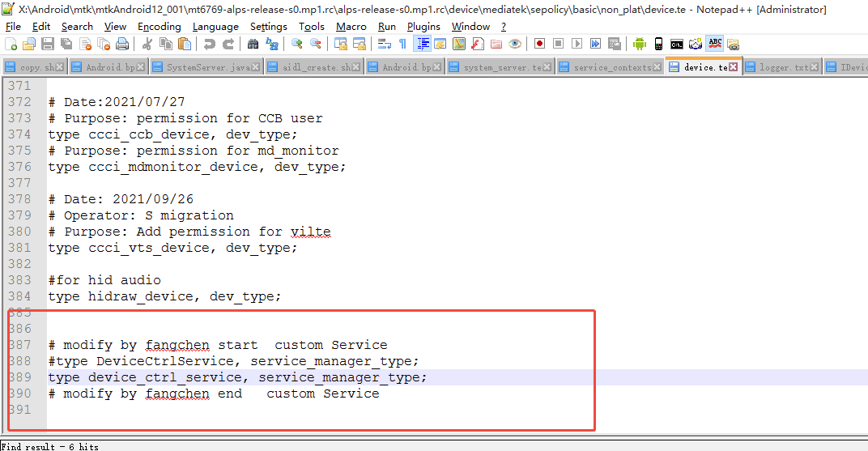Play back the recorded macro
The image size is (868, 451).
coord(577,45)
